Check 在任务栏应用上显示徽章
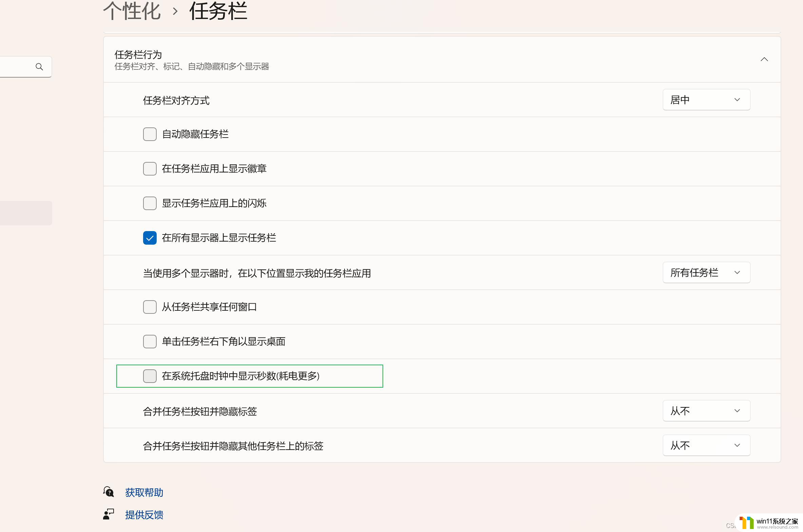The height and width of the screenshot is (532, 803). [150, 169]
